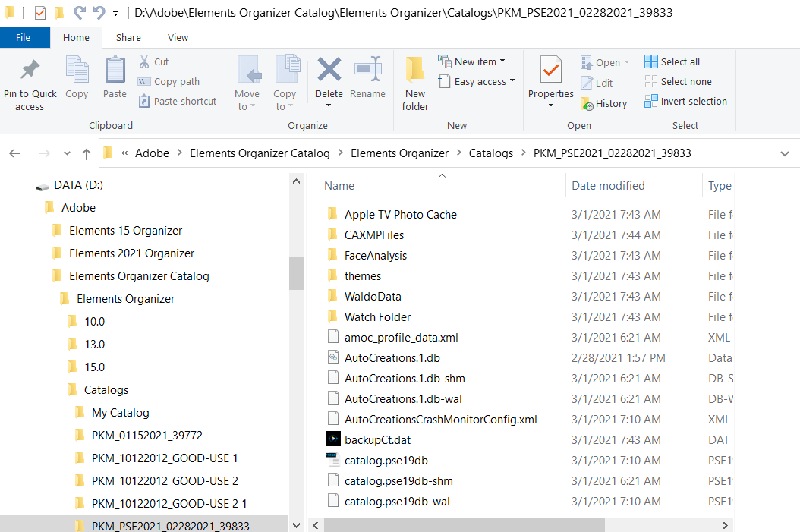800x532 pixels.
Task: Click the red X Delete icon
Action: click(329, 69)
